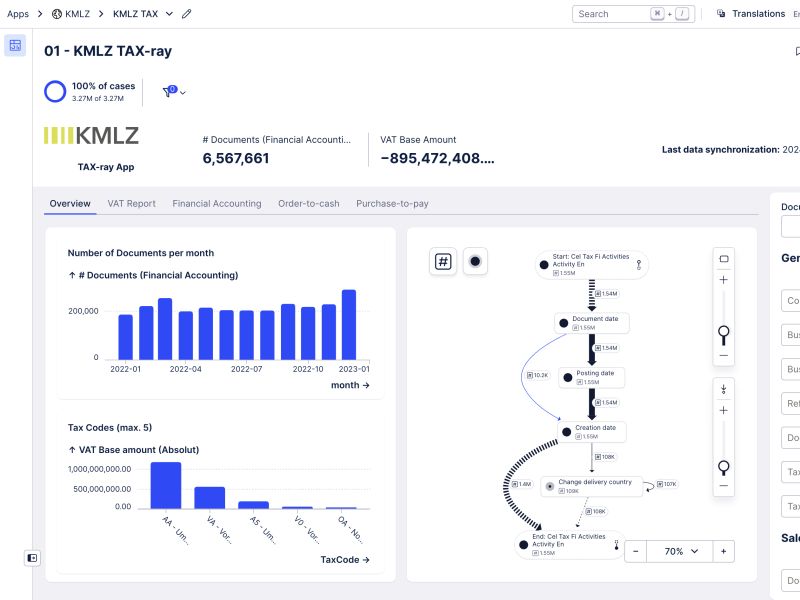Image resolution: width=800 pixels, height=600 pixels.
Task: Click the Apps breadcrumb link
Action: click(x=18, y=14)
